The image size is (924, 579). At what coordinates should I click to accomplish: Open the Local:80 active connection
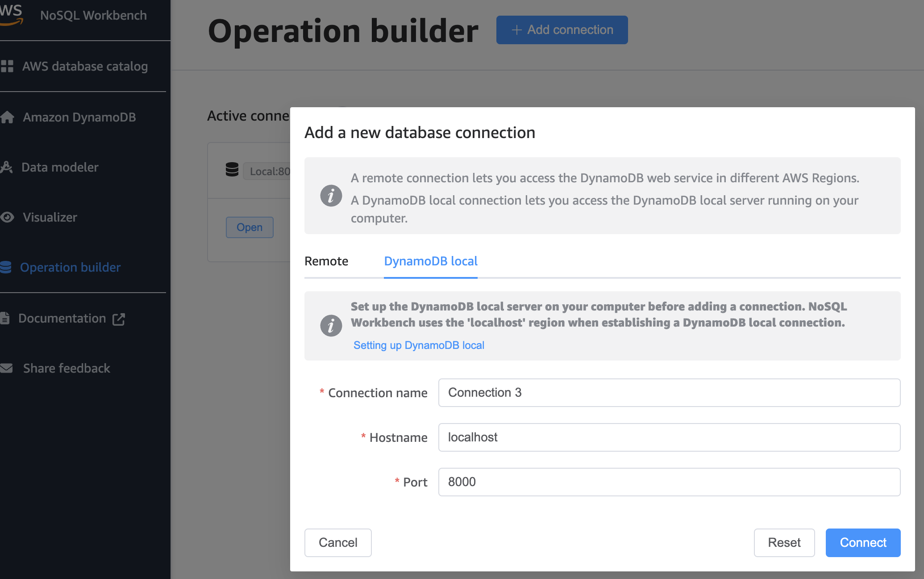point(250,227)
